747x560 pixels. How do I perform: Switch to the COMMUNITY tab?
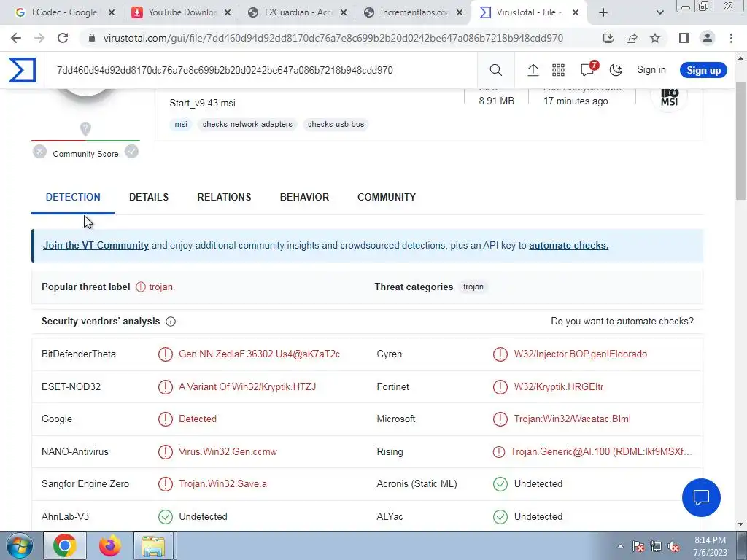(387, 197)
